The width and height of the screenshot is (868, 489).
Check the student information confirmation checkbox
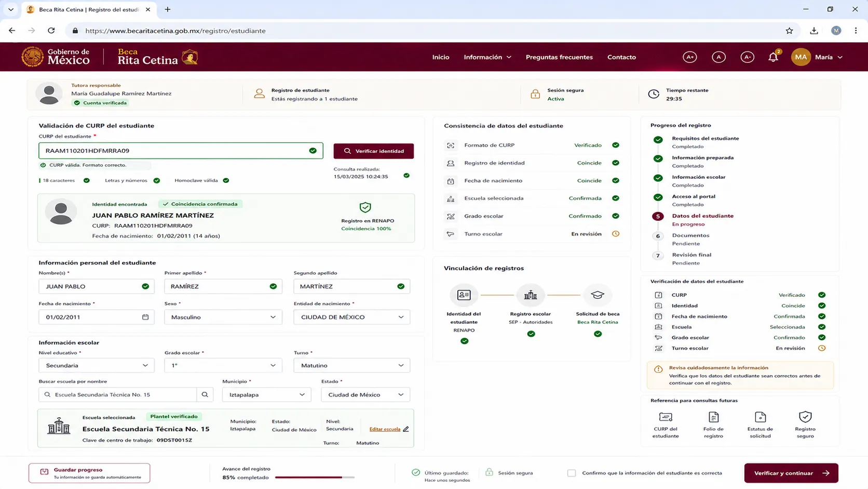572,473
